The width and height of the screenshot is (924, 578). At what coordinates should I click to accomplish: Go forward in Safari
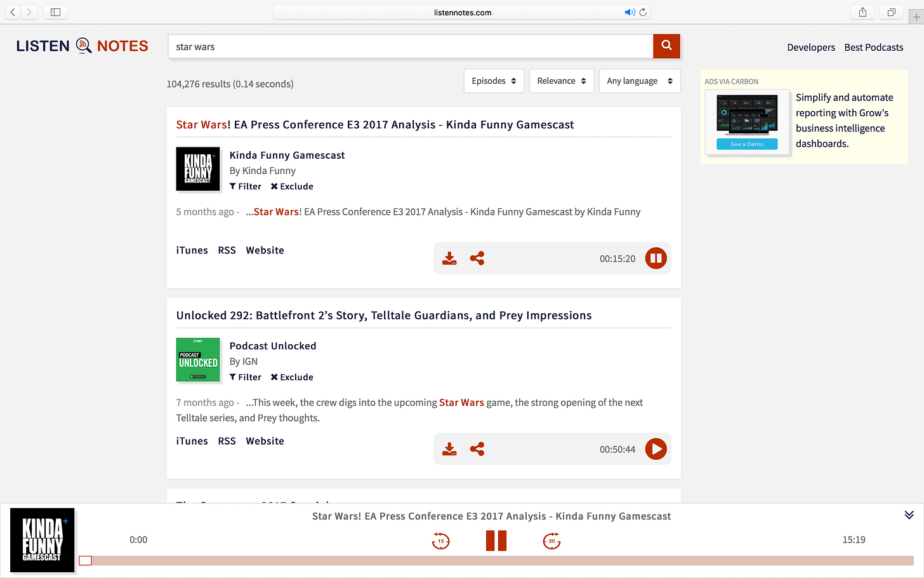pyautogui.click(x=29, y=12)
